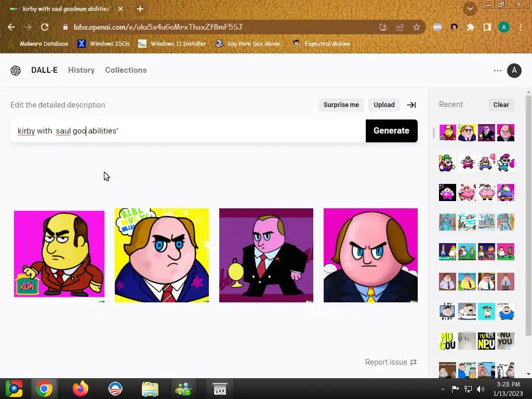
Task: Click the browser back arrow
Action: point(11,27)
